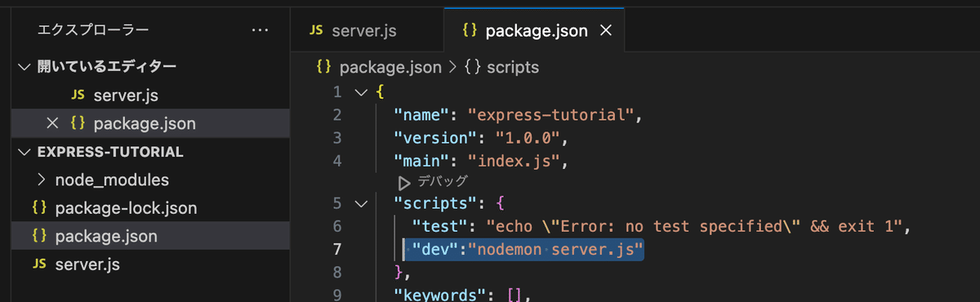Collapse the open editors section
The height and width of the screenshot is (302, 980).
[x=25, y=67]
